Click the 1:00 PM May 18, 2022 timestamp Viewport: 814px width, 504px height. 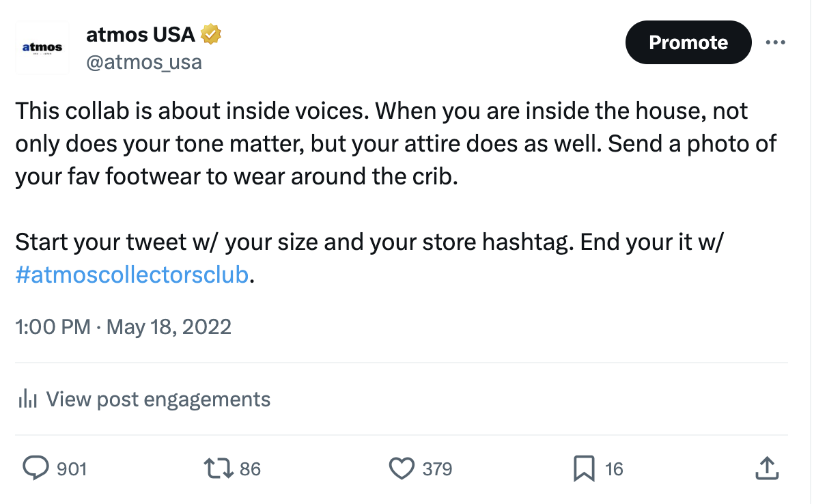(123, 326)
